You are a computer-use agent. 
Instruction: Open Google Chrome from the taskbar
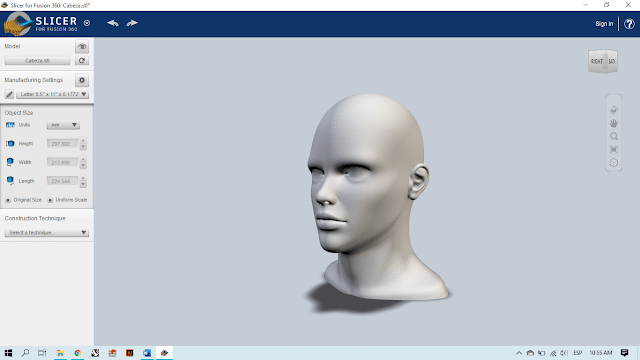click(78, 353)
